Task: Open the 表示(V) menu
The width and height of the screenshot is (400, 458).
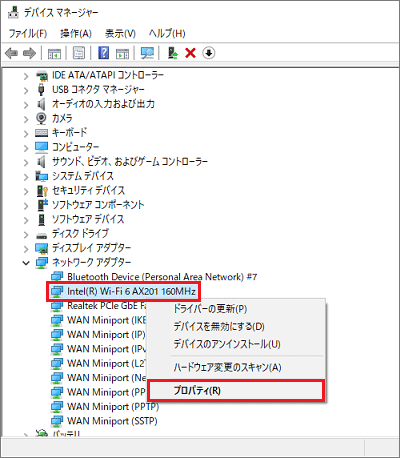Action: point(120,33)
